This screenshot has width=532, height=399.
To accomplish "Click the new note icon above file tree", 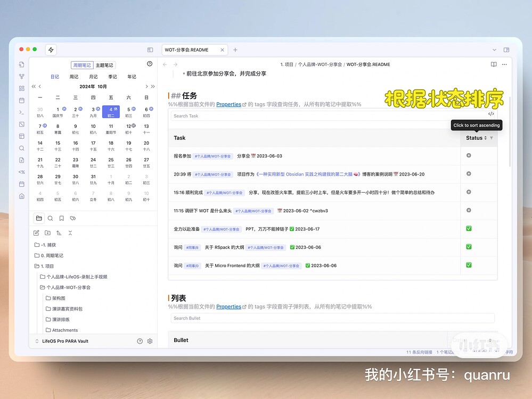I will tap(37, 232).
